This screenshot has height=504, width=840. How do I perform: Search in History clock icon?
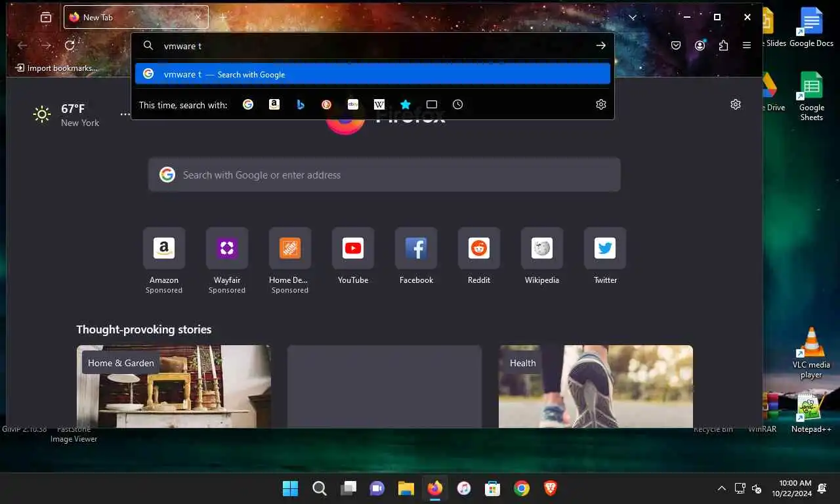(458, 104)
